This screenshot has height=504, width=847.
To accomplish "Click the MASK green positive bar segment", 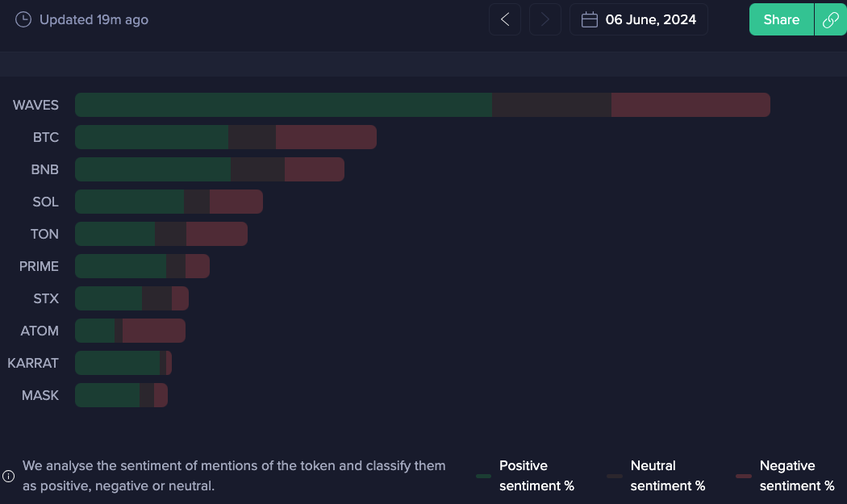I will click(107, 395).
